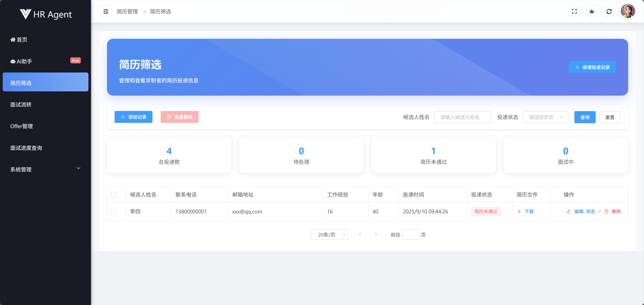Click the crown icon in header
The width and height of the screenshot is (644, 305).
pyautogui.click(x=591, y=11)
